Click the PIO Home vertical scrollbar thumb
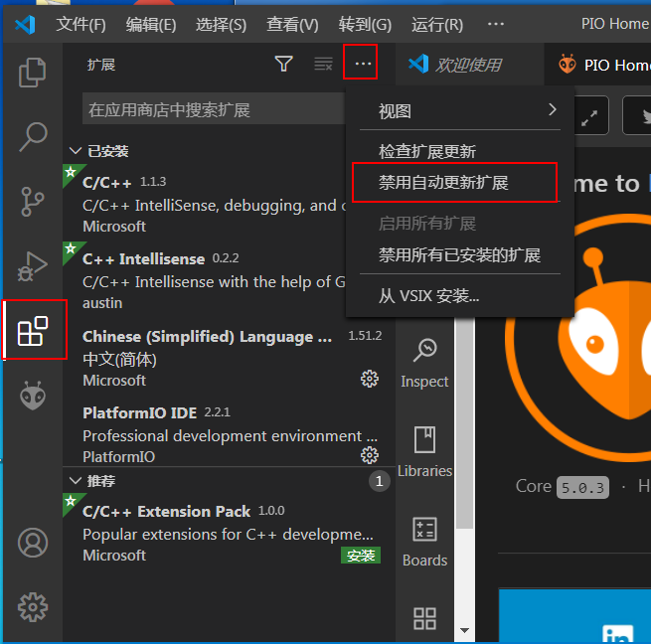651x644 pixels. (464, 422)
